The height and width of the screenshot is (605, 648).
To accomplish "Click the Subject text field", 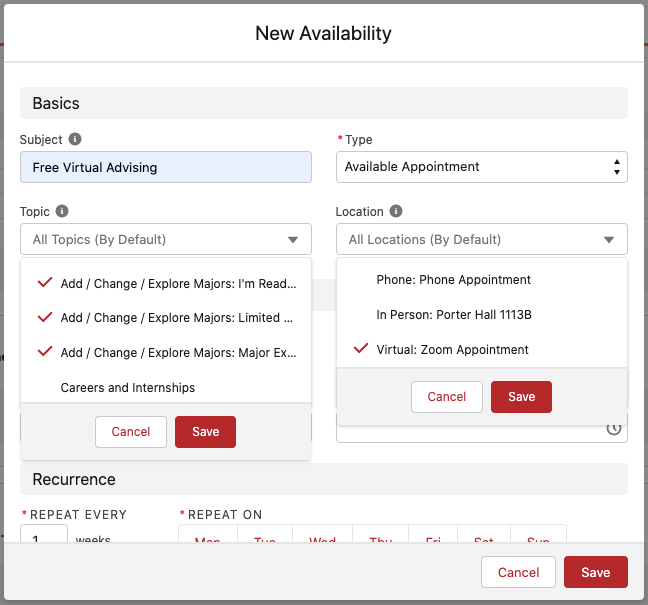I will [166, 168].
